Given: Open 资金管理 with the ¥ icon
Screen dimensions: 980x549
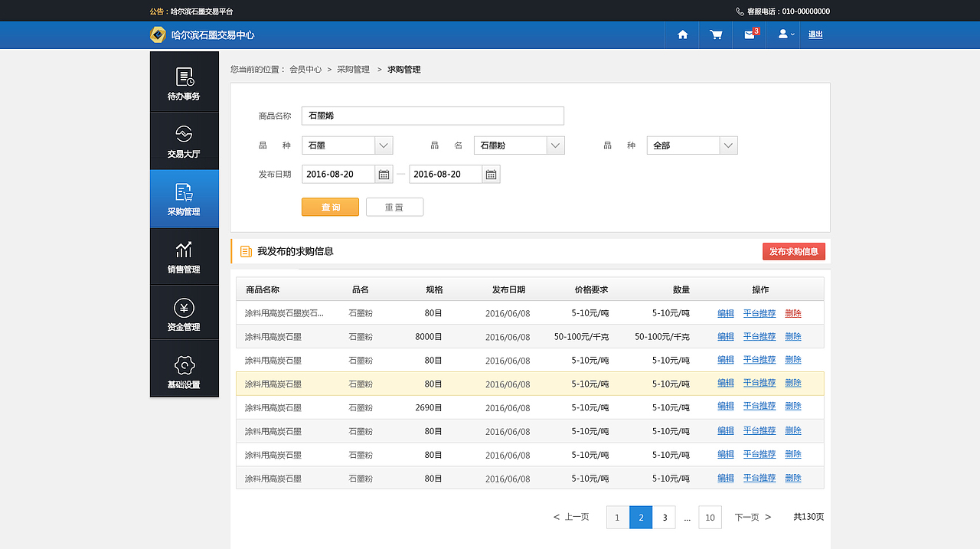Looking at the screenshot, I should (x=184, y=312).
